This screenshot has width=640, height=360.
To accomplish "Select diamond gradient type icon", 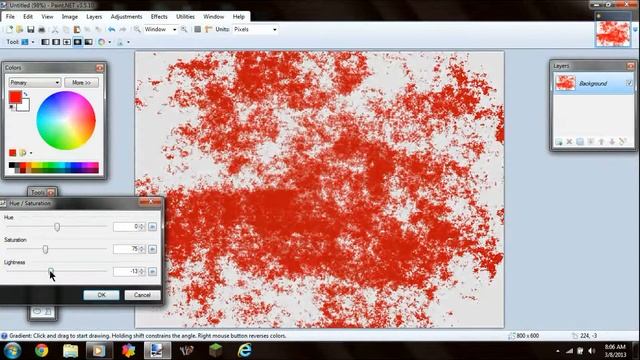I will pos(67,42).
